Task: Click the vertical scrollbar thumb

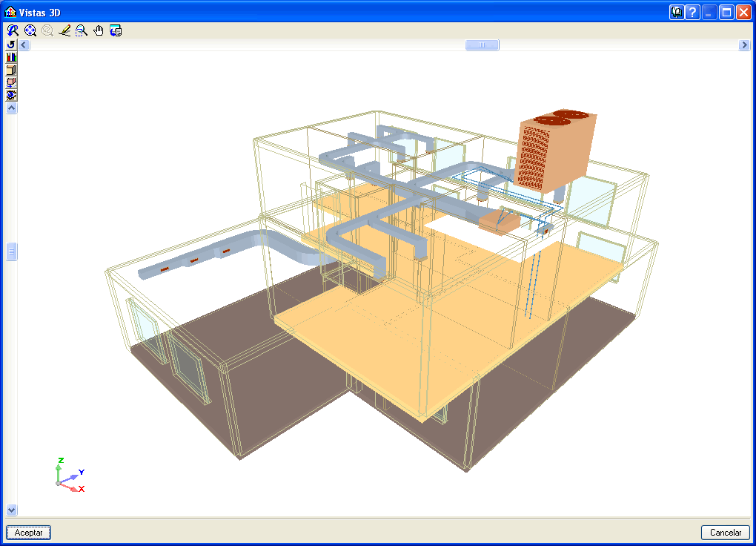Action: pos(11,252)
